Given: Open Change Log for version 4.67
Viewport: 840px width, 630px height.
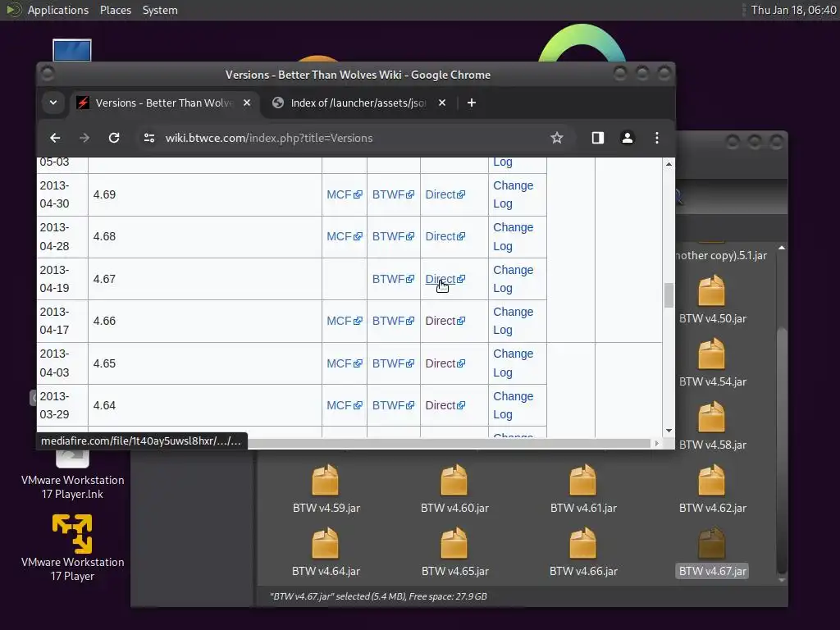Looking at the screenshot, I should [x=513, y=279].
